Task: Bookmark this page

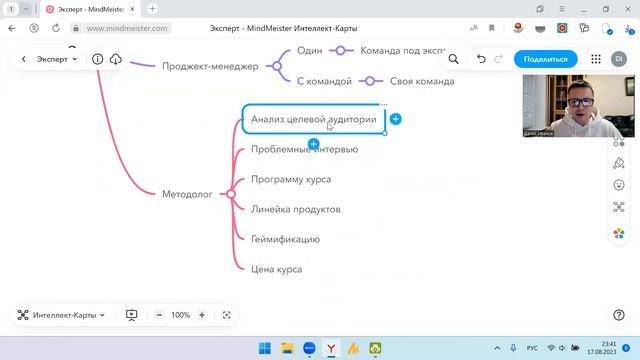Action: [x=491, y=28]
